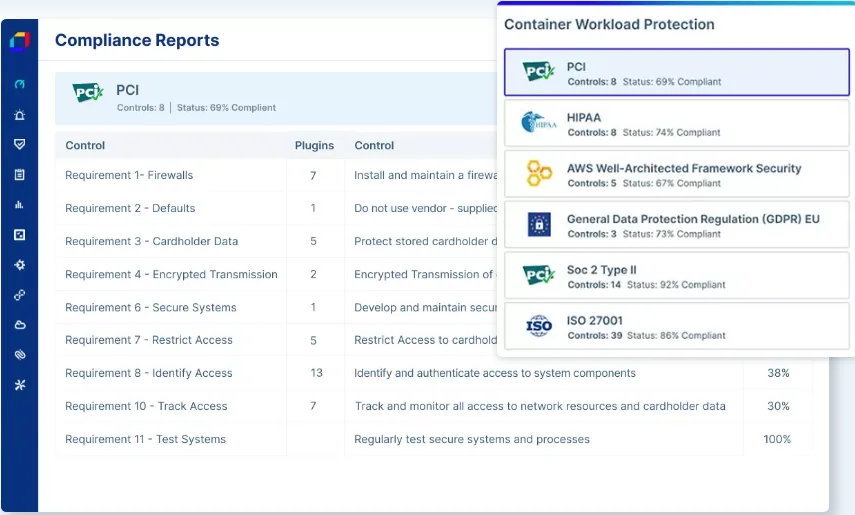Viewport: 855px width, 515px height.
Task: Open Requirement 8 - Identify Access row
Action: [433, 373]
